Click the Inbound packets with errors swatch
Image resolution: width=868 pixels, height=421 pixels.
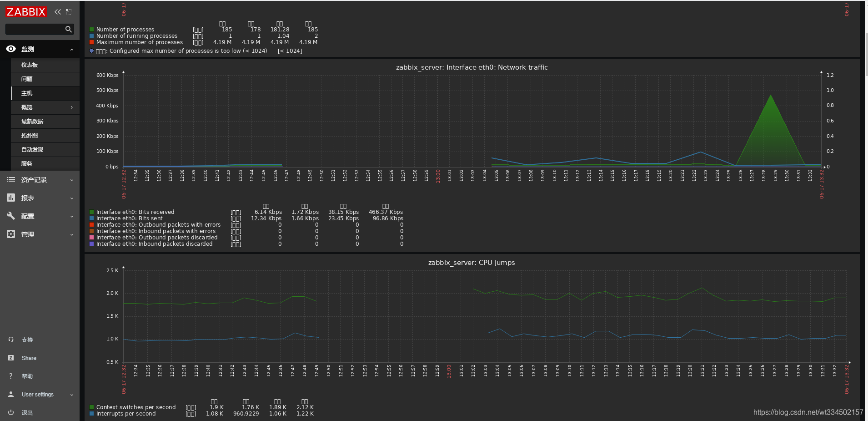(92, 231)
